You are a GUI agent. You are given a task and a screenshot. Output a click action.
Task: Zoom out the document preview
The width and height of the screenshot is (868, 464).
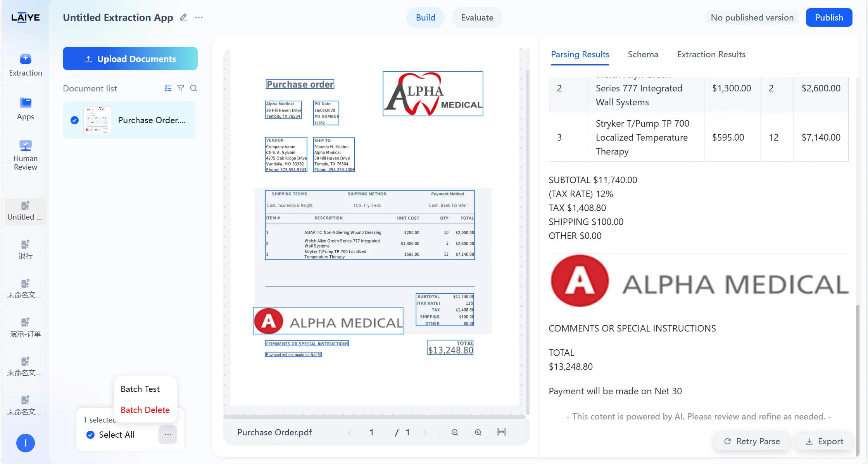click(455, 432)
